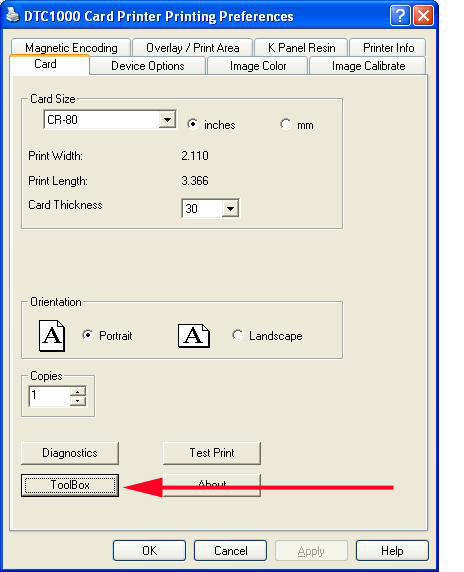Screen dimensions: 464x572
Task: Open the Image Calibrate tab
Action: coord(368,66)
